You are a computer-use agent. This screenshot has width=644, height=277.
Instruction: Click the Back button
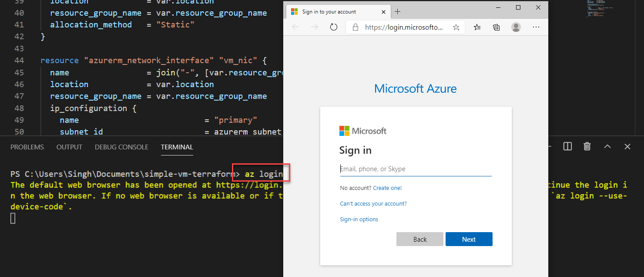419,239
